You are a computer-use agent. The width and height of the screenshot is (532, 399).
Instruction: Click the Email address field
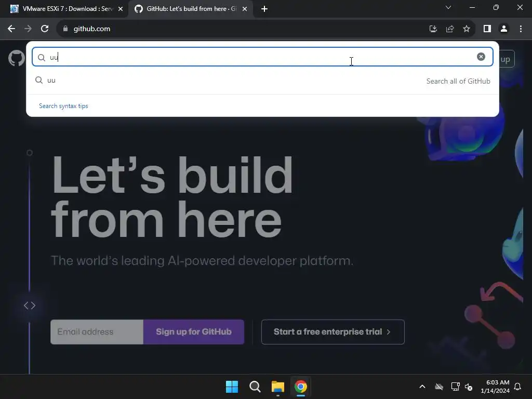click(97, 332)
